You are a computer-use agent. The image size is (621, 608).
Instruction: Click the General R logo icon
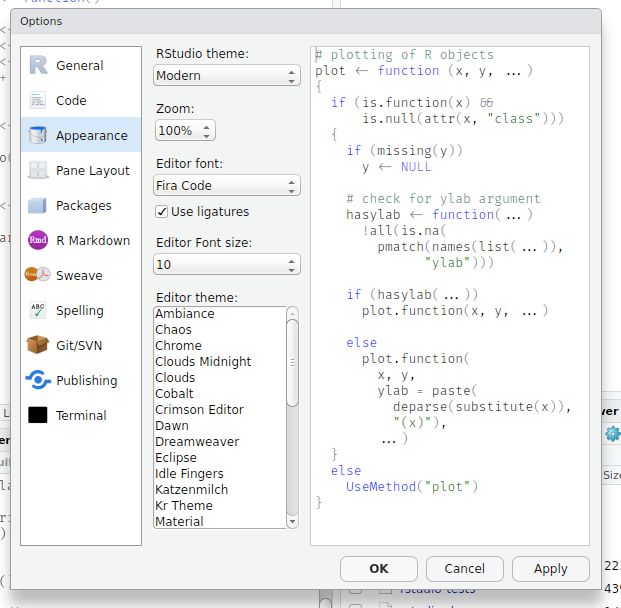(38, 65)
